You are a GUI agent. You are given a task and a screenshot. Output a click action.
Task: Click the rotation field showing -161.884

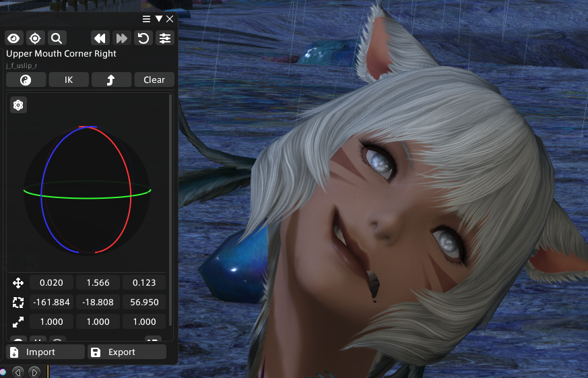(51, 303)
